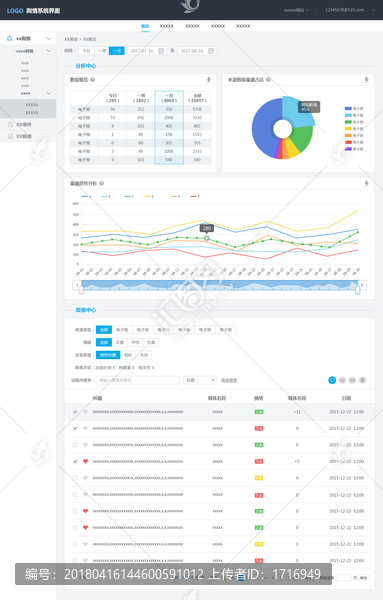
Task: Download the source channel pie chart
Action: click(x=366, y=80)
